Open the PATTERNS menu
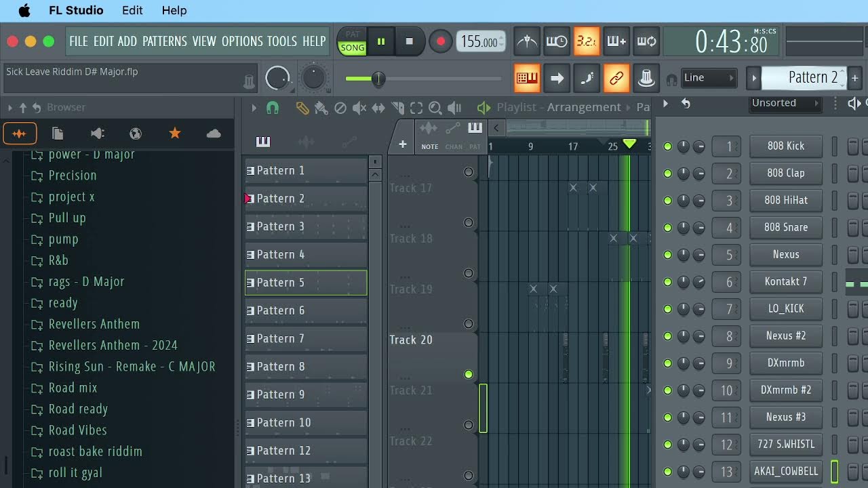This screenshot has height=488, width=868. coord(165,41)
